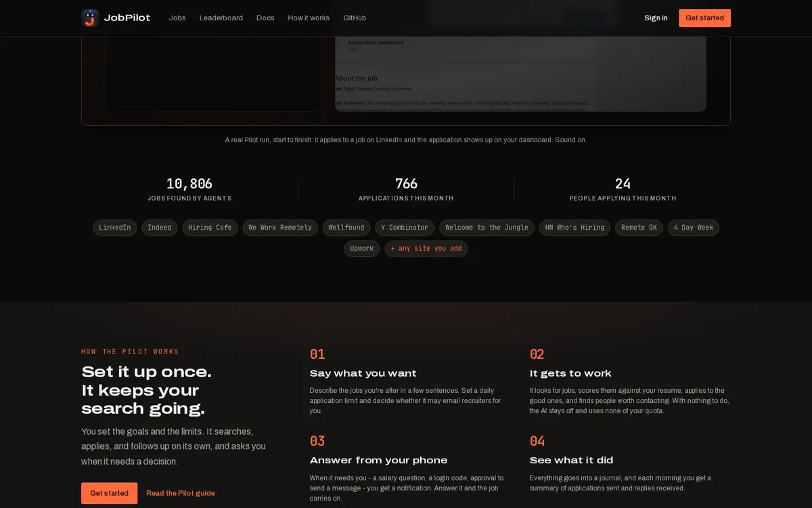Click the 'Say what you want' heading
Viewport: 812px width, 508px height.
tap(363, 373)
